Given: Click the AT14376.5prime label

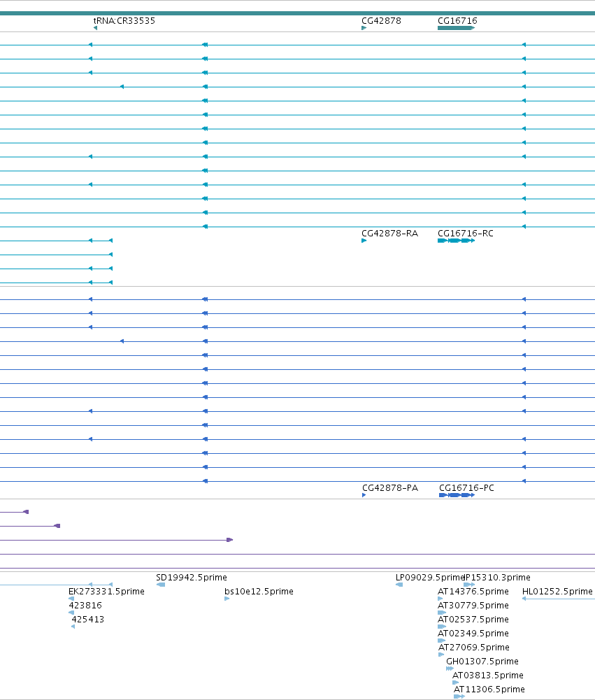Looking at the screenshot, I should (473, 592).
